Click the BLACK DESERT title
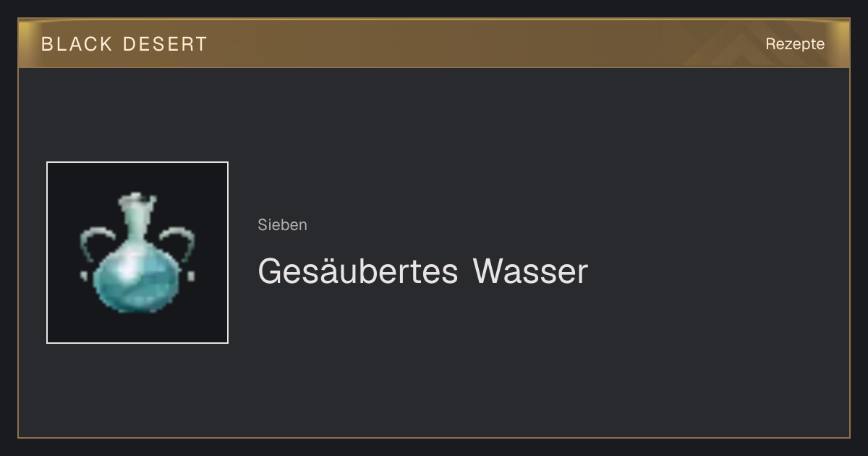Viewport: 868px width, 456px height. (124, 44)
